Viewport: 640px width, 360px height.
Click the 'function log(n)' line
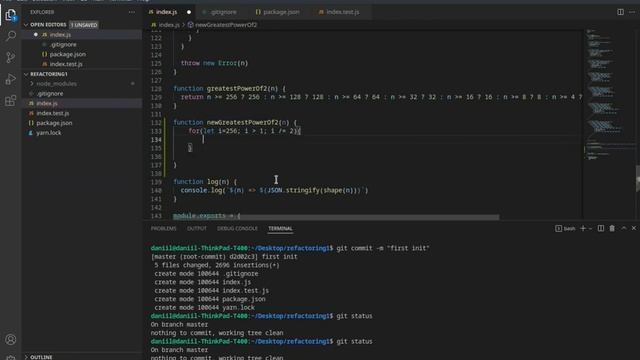pyautogui.click(x=205, y=182)
